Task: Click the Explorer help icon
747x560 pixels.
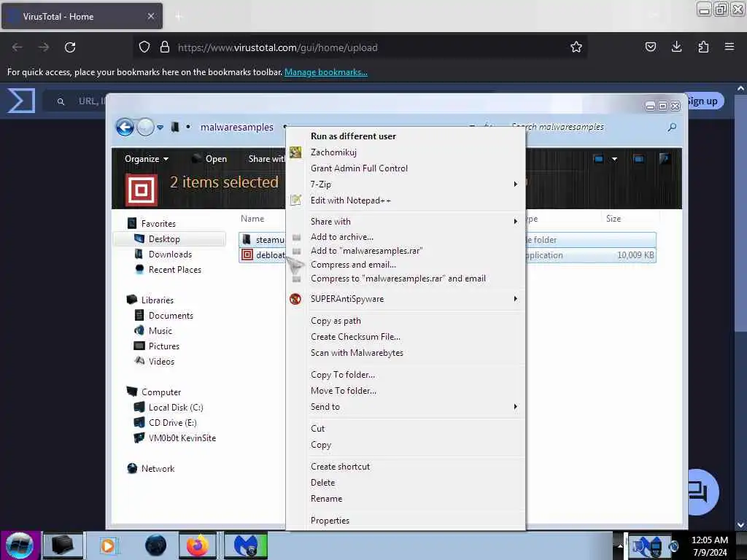Action: 664,158
